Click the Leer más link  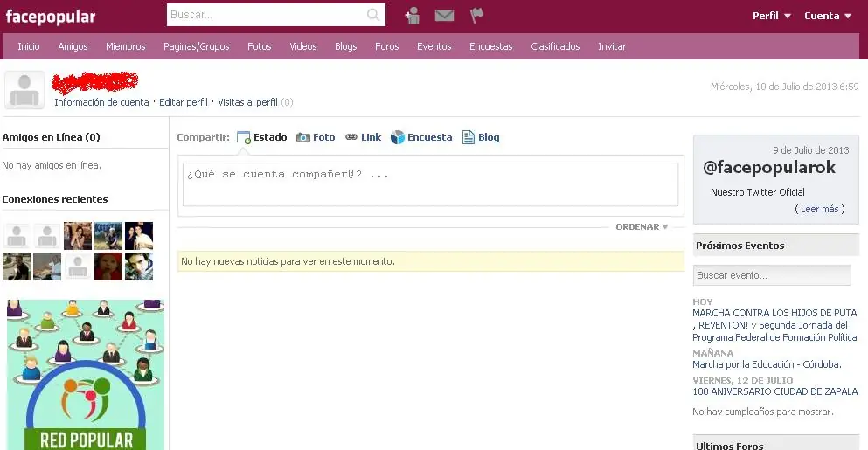pyautogui.click(x=820, y=209)
